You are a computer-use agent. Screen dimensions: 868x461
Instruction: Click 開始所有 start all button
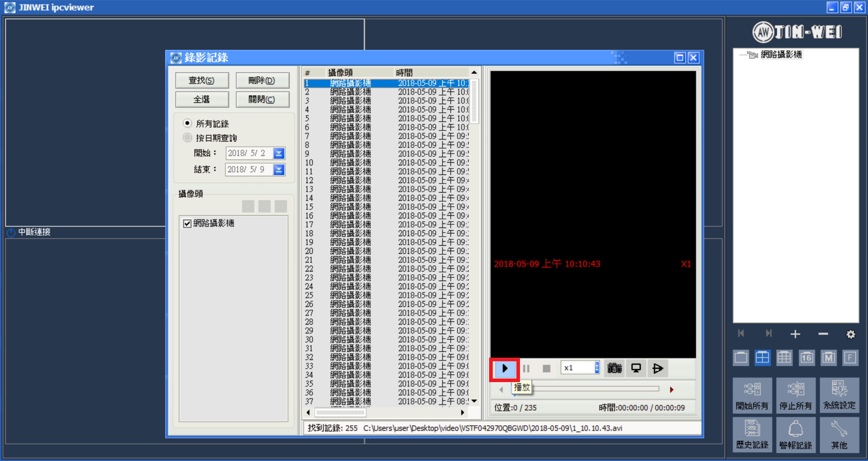pos(752,395)
